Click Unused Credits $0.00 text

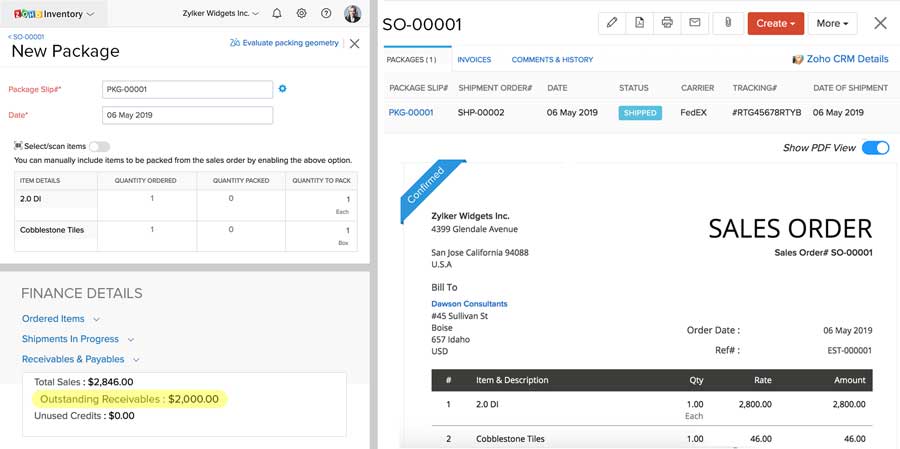pyautogui.click(x=84, y=416)
